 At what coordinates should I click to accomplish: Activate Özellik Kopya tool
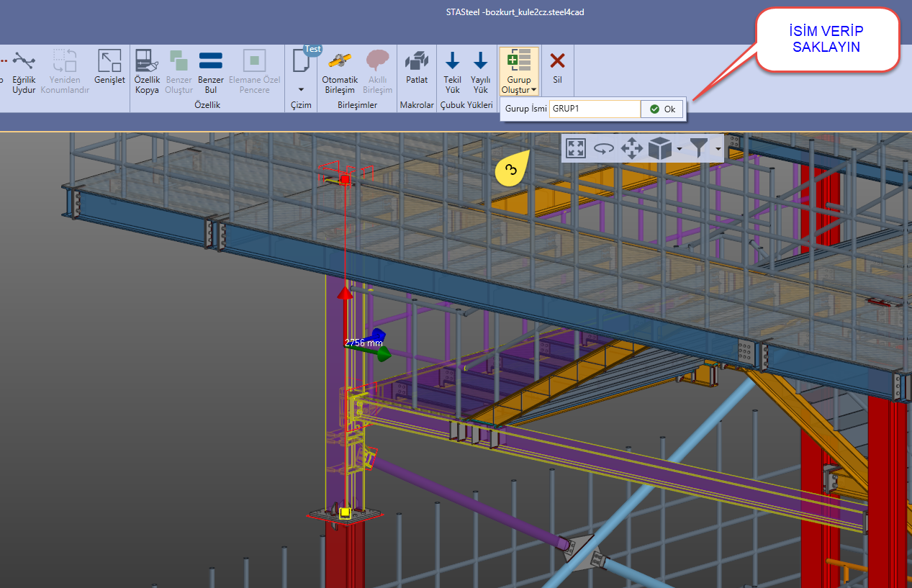147,72
